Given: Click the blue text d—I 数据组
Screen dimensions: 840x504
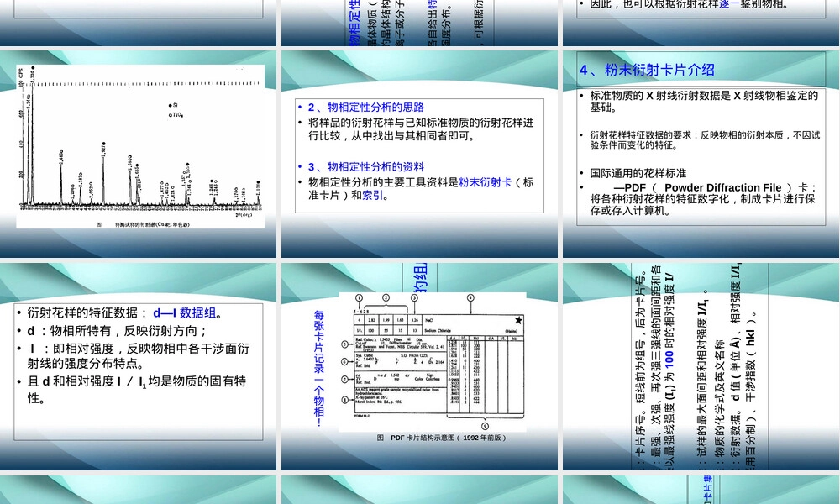Looking at the screenshot, I should tap(184, 312).
